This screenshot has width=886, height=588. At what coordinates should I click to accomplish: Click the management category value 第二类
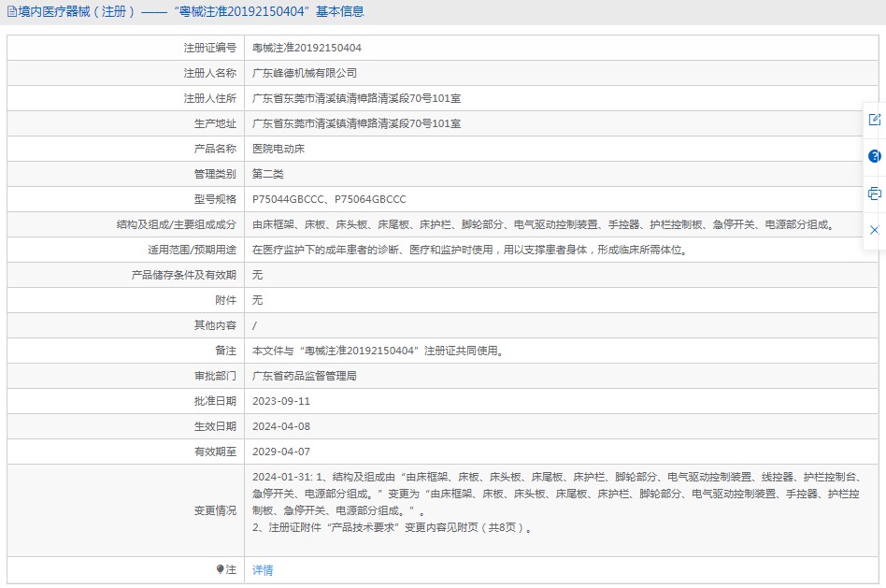(268, 174)
